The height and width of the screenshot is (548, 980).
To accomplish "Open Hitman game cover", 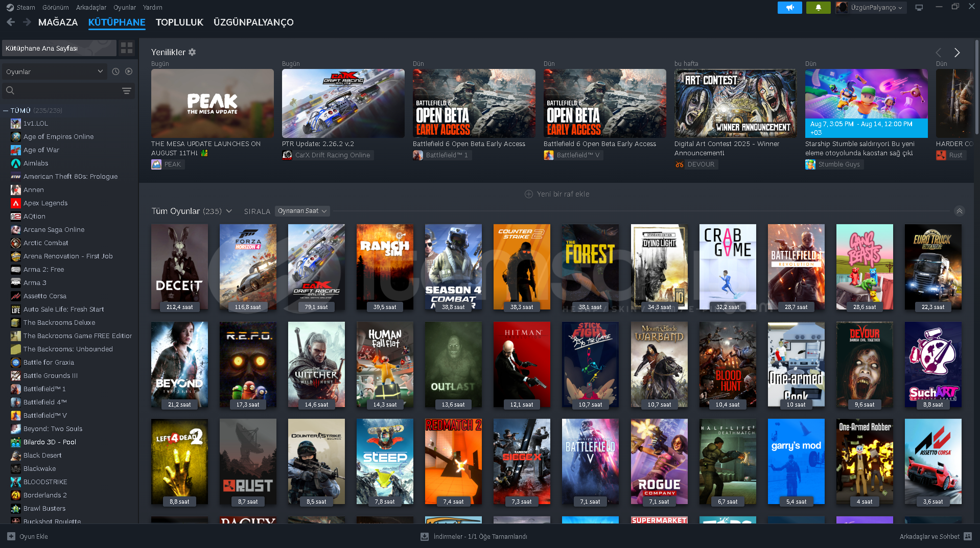I will pos(522,364).
